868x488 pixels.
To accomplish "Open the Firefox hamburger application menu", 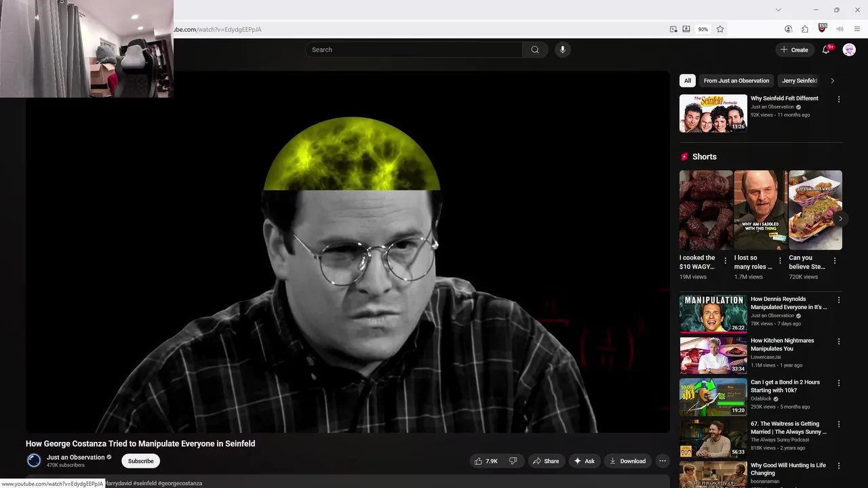I will pos(857,29).
